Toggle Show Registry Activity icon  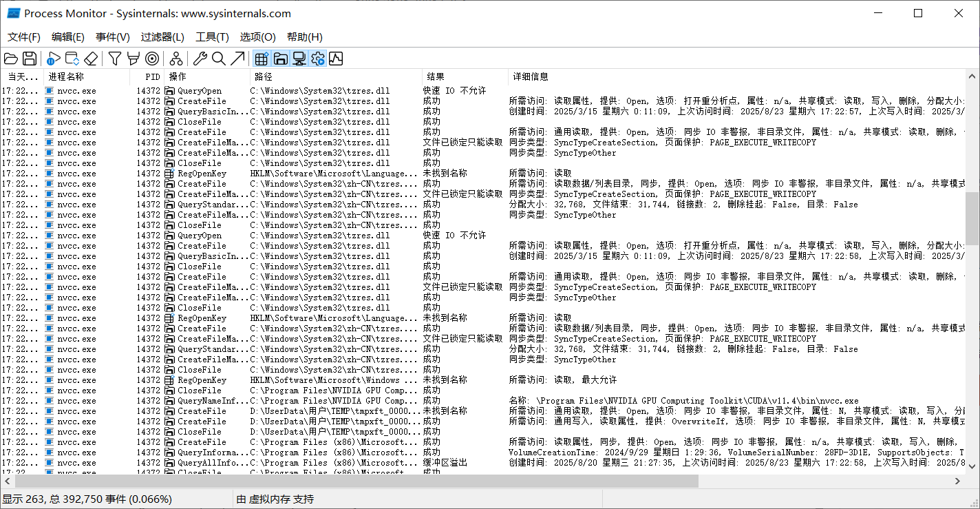coord(262,59)
